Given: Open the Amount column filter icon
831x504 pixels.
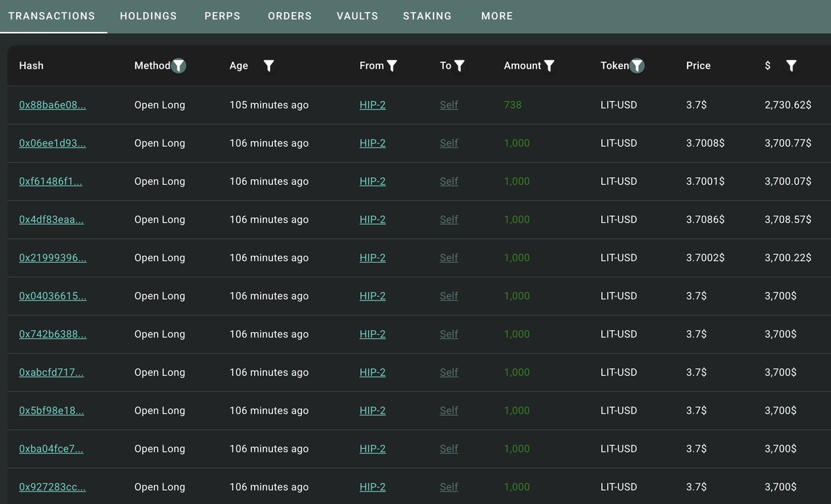Looking at the screenshot, I should (549, 66).
